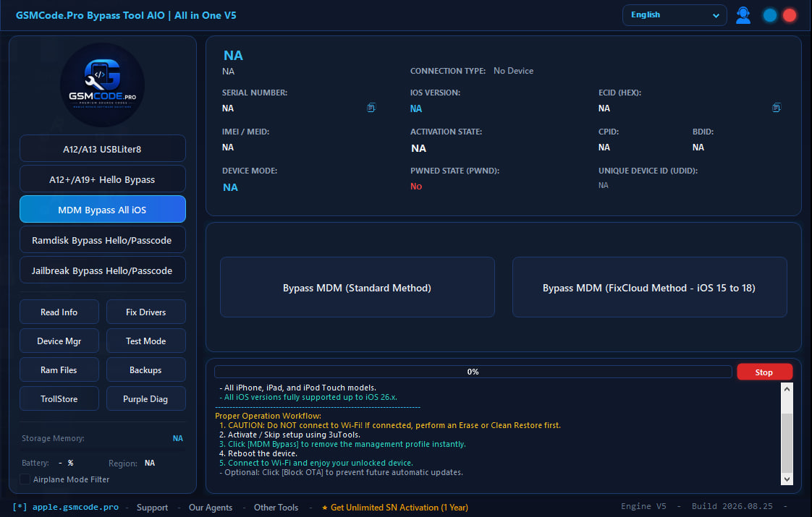
Task: Click the Unique Device ID NA value
Action: [x=604, y=185]
